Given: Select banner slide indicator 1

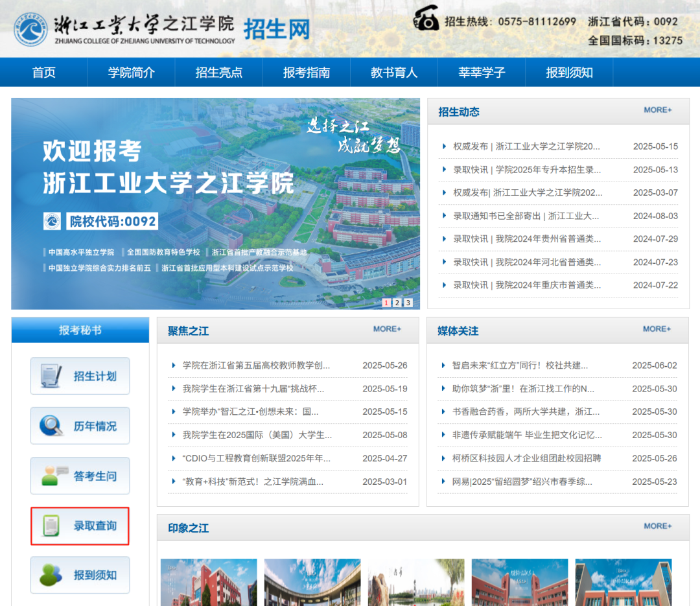Looking at the screenshot, I should [386, 303].
